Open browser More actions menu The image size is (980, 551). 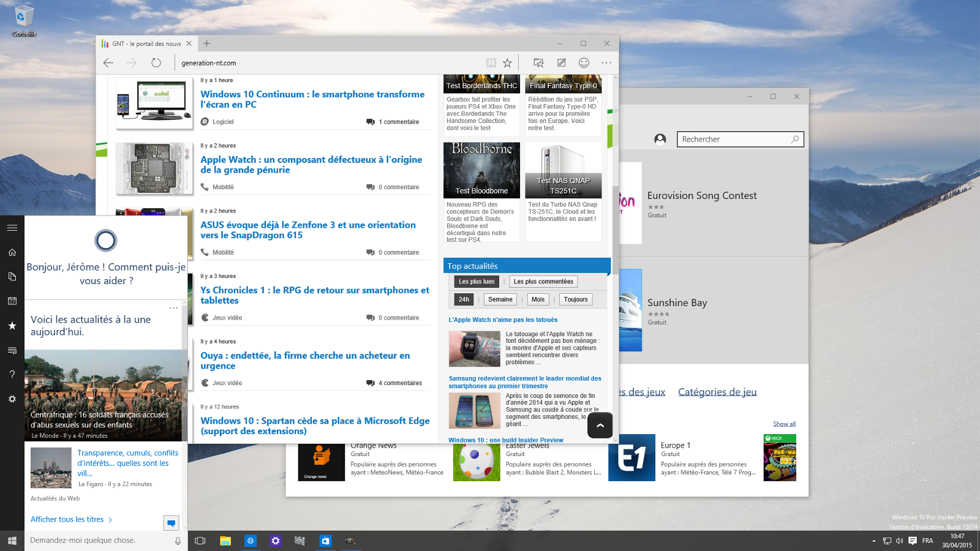tap(606, 62)
